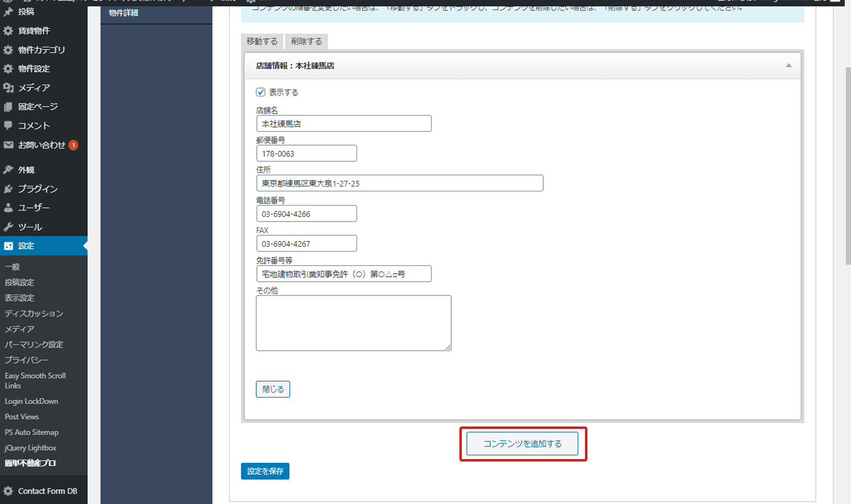Click the 固定ページ pages icon
851x504 pixels.
(8, 107)
